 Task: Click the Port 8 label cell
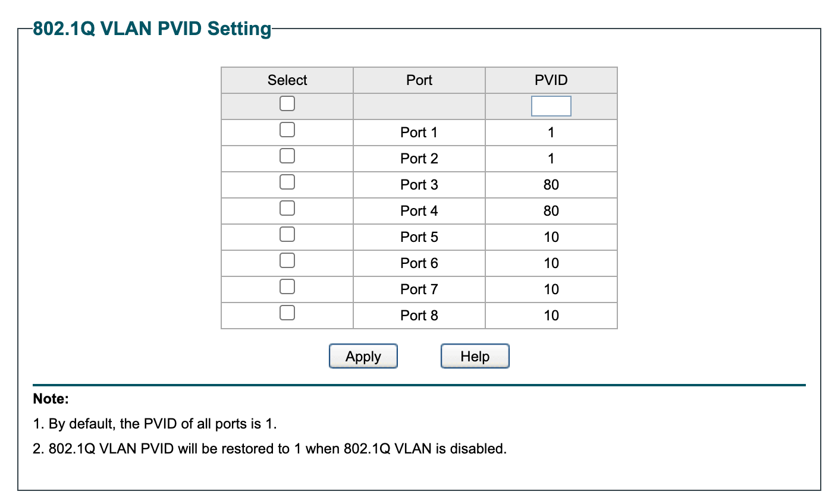(x=419, y=316)
